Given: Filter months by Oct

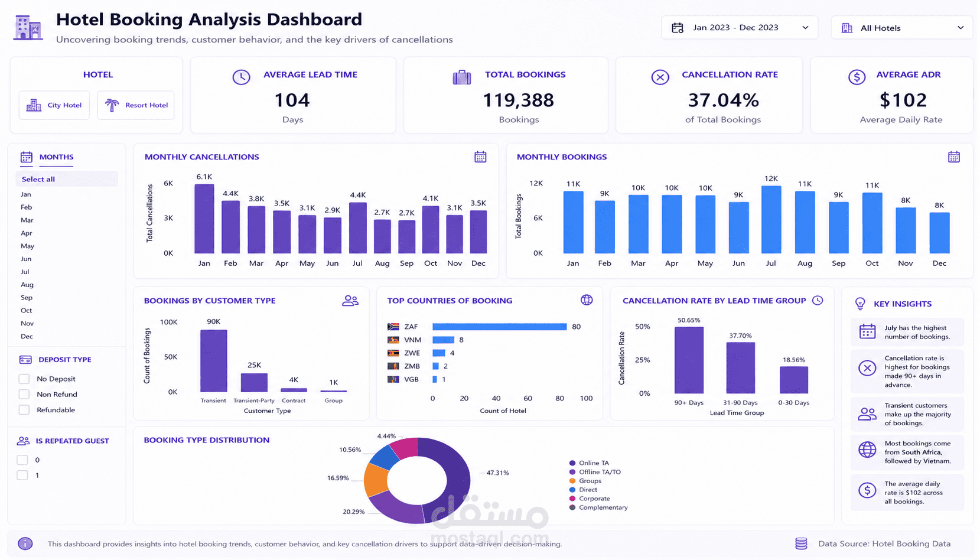Looking at the screenshot, I should (27, 310).
